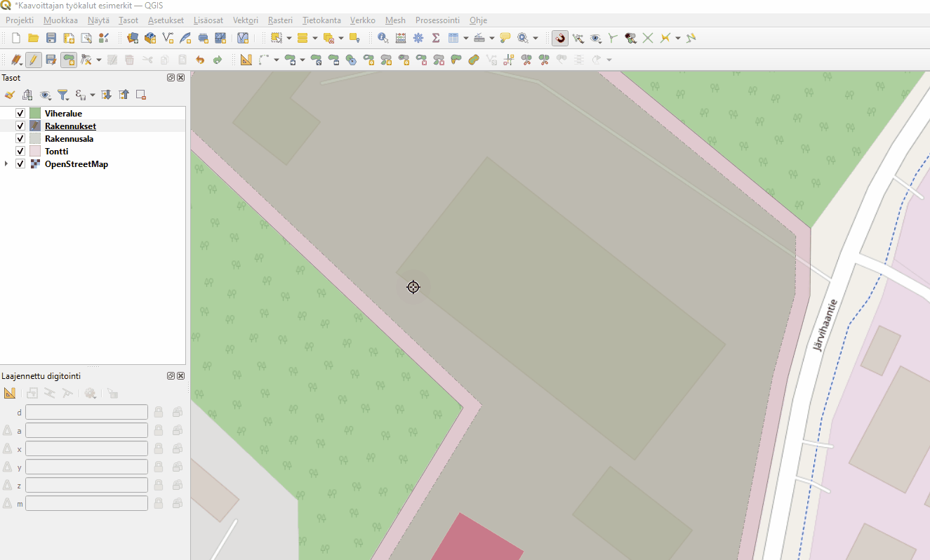This screenshot has width=930, height=560.
Task: Toggle editing with the yellow pencil icon
Action: tap(33, 60)
